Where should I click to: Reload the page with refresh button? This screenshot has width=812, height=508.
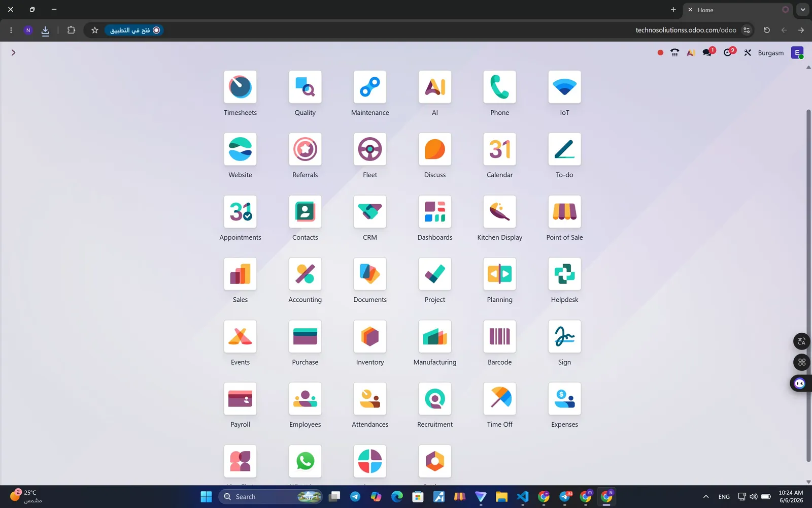tap(767, 30)
